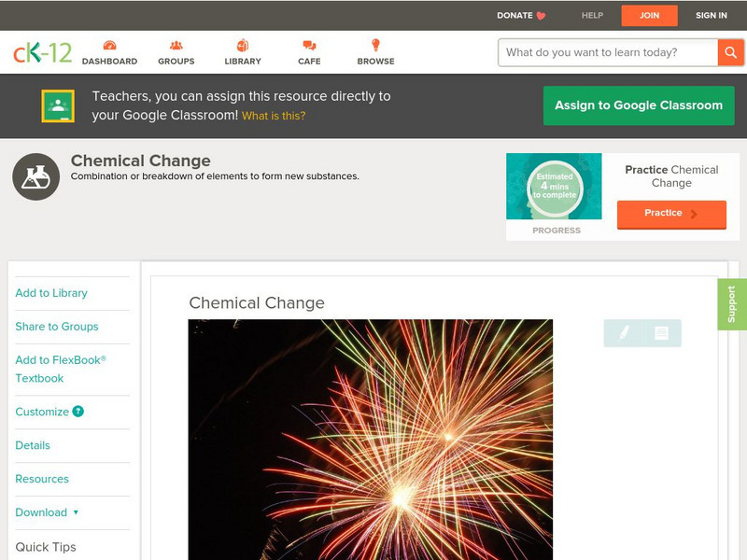Expand the Download dropdown arrow

[76, 512]
